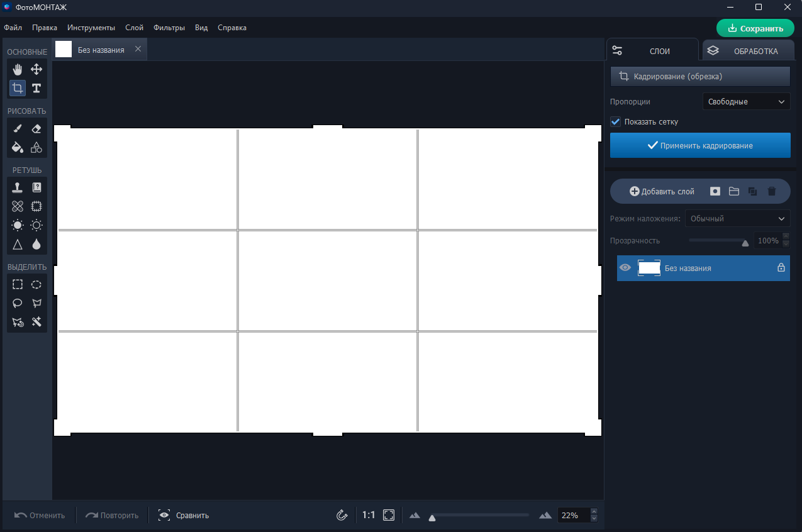Open the Пропорции dropdown set to Свободные
The image size is (802, 532).
coord(746,101)
